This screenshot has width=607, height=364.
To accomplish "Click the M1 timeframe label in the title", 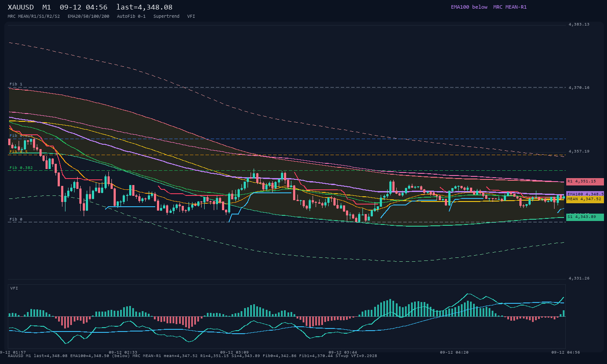I will [x=46, y=7].
